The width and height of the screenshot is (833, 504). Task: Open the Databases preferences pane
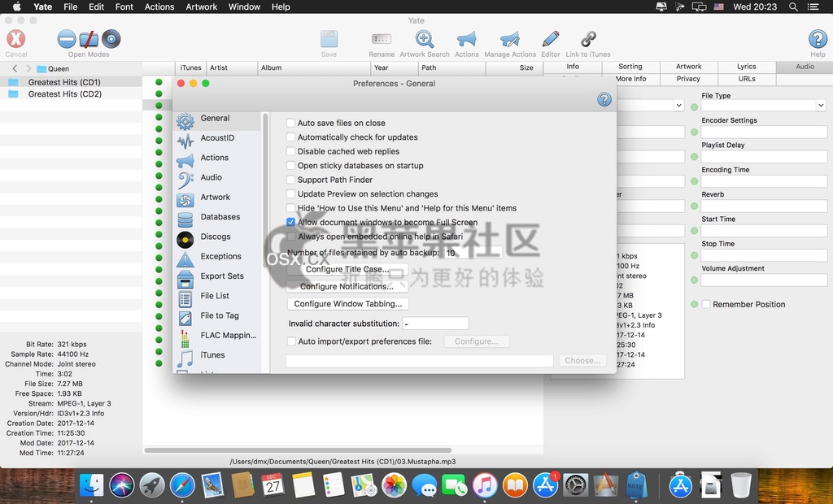point(218,218)
